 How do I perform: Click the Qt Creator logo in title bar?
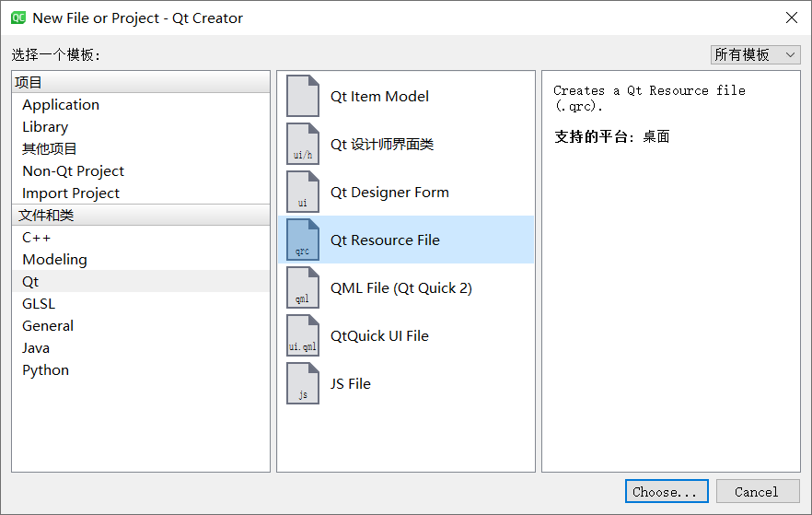coord(18,18)
